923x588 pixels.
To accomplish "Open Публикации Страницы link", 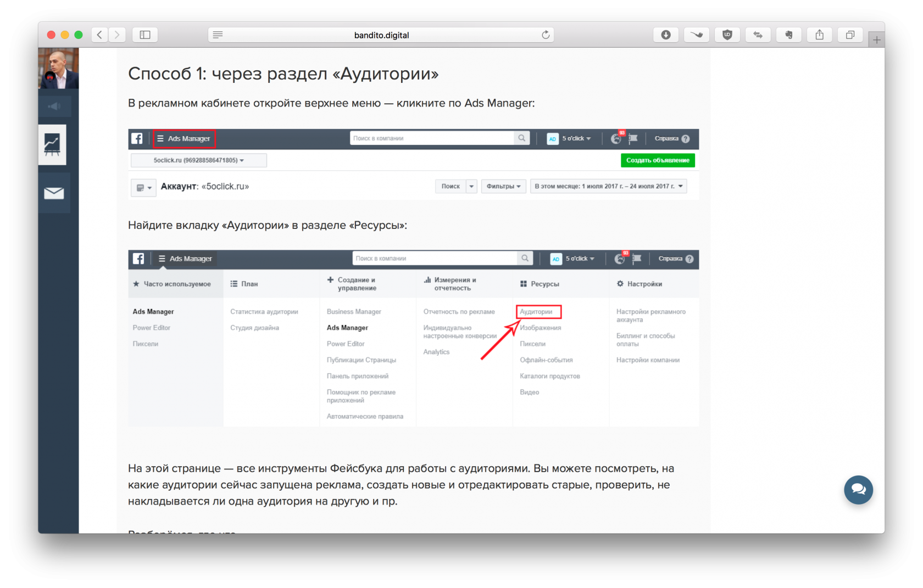I will pyautogui.click(x=362, y=360).
